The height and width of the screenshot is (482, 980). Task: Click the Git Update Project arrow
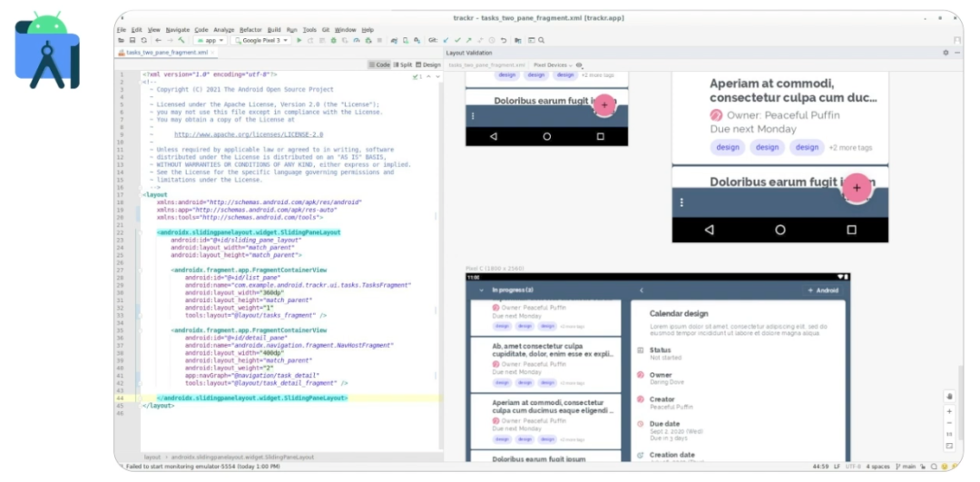click(x=446, y=41)
